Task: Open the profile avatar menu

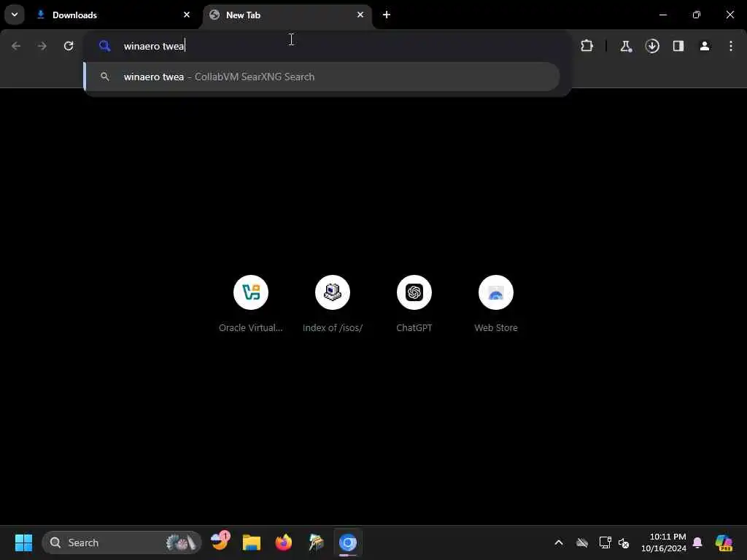Action: tap(705, 46)
